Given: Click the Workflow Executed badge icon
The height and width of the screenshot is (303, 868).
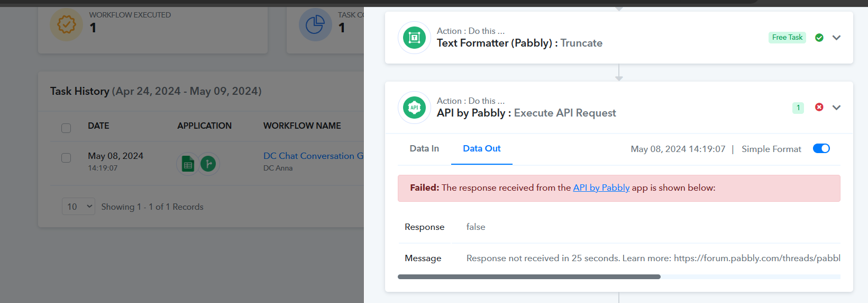Looking at the screenshot, I should click(x=67, y=24).
